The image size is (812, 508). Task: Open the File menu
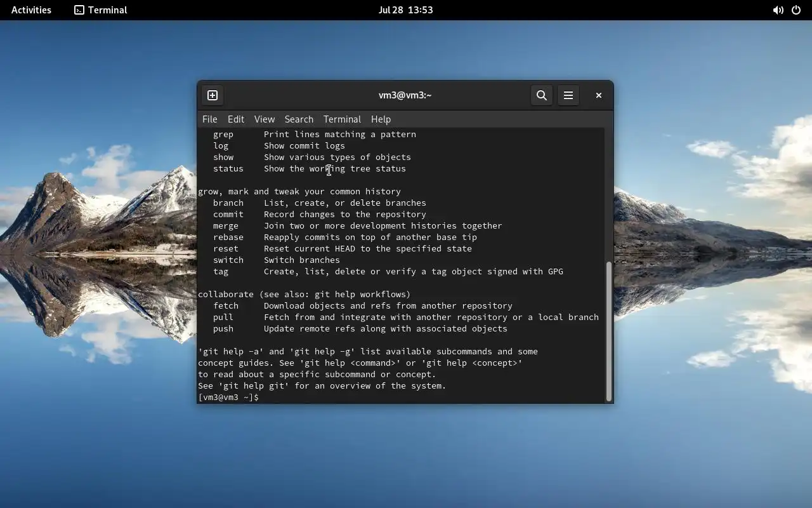click(x=209, y=119)
